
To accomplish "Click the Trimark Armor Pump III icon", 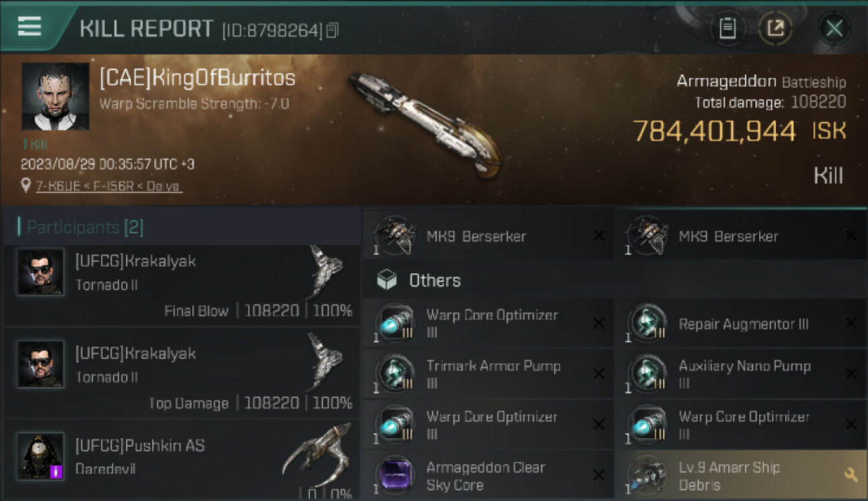I will 395,374.
